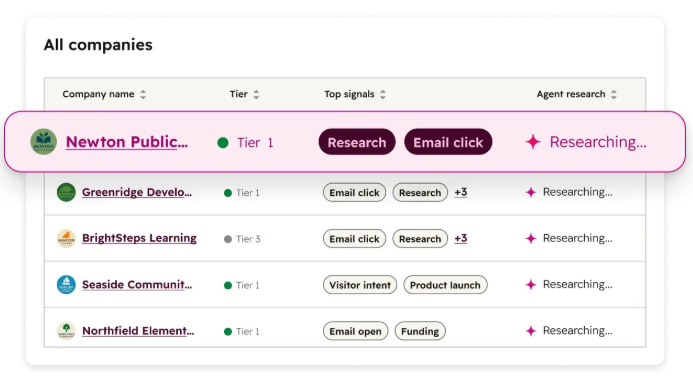Open the Northfield Element... company link
693x378 pixels.
(138, 331)
